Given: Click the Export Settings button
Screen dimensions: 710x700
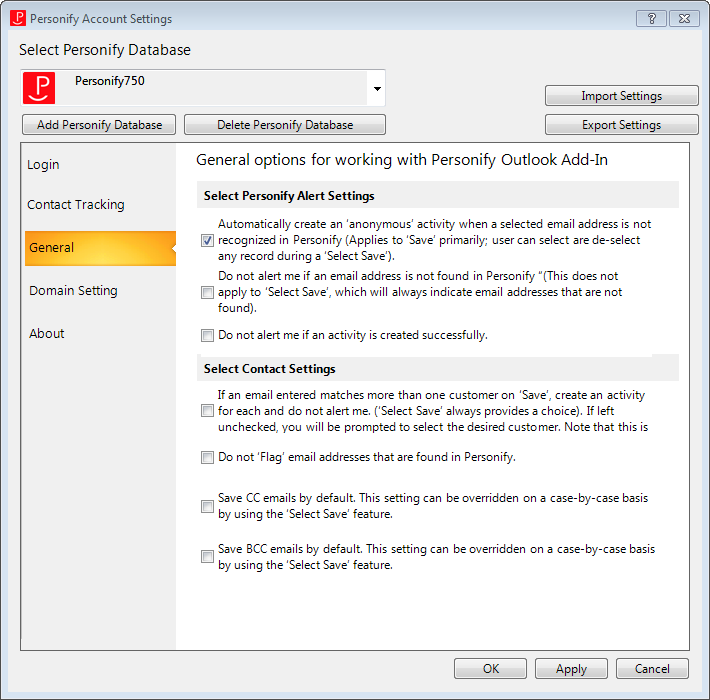Looking at the screenshot, I should pos(622,125).
